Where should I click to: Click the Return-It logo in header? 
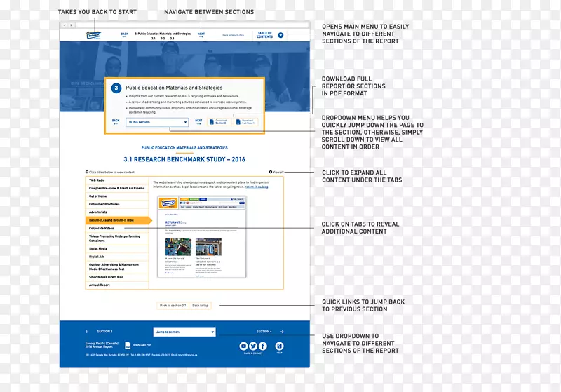pyautogui.click(x=94, y=34)
